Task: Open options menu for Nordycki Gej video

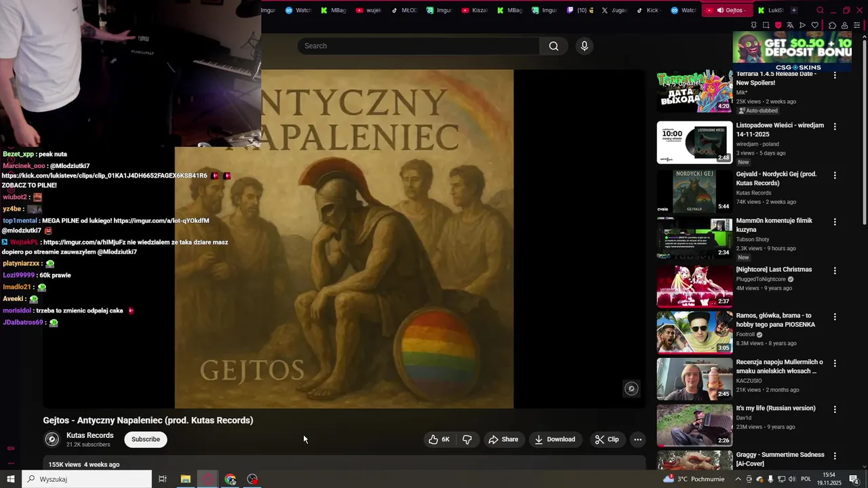Action: pyautogui.click(x=835, y=176)
